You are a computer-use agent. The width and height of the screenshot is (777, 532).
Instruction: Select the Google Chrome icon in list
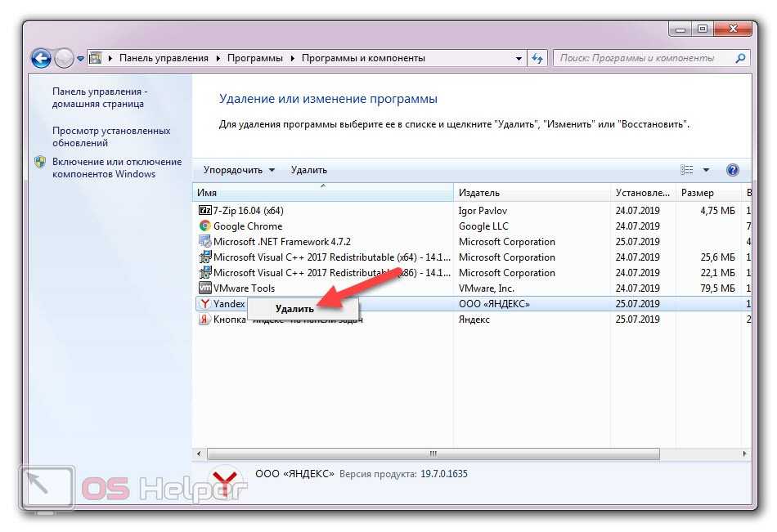(204, 226)
